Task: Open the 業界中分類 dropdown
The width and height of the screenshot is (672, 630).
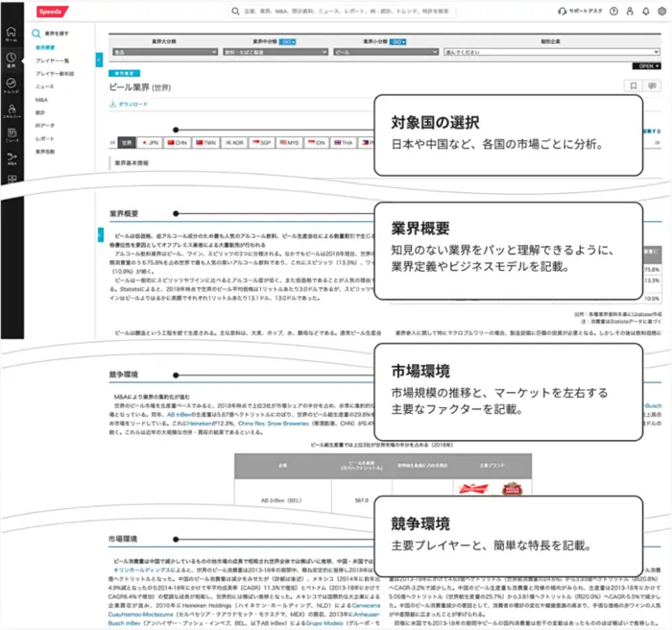Action: [276, 52]
